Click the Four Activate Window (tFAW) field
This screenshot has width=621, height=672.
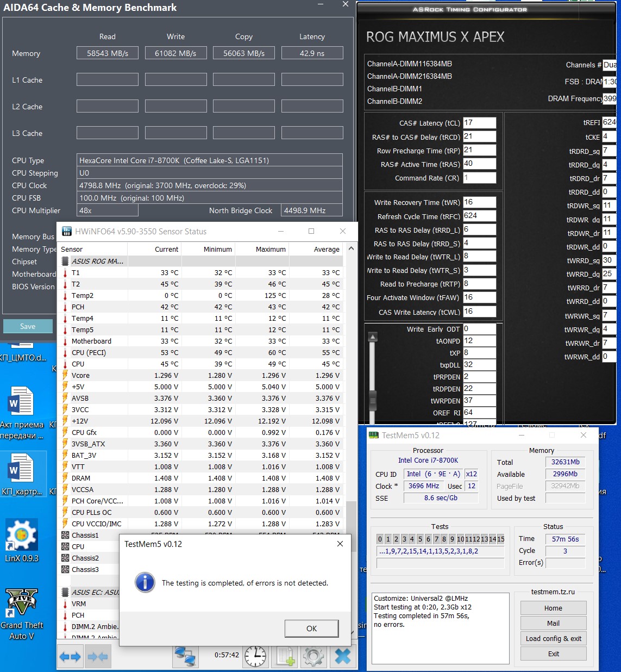[479, 297]
